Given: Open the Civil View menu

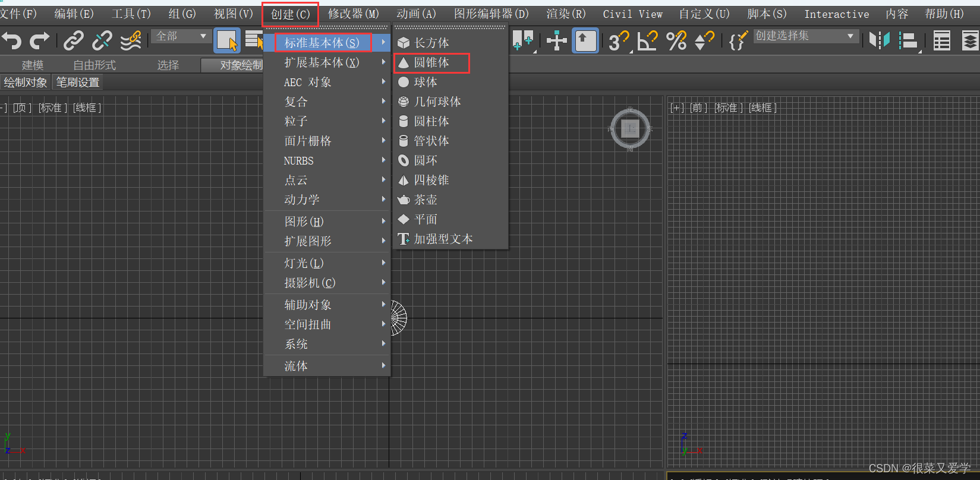Looking at the screenshot, I should tap(632, 14).
